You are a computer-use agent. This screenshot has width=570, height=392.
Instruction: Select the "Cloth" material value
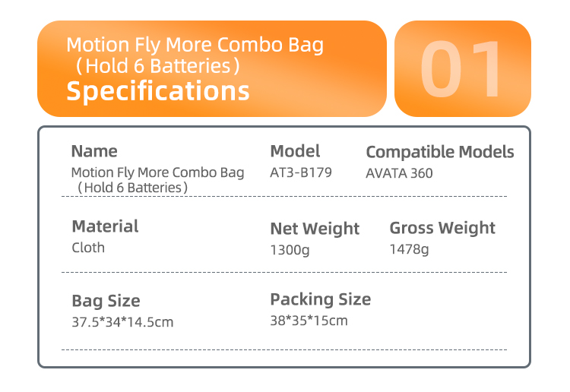(x=88, y=248)
